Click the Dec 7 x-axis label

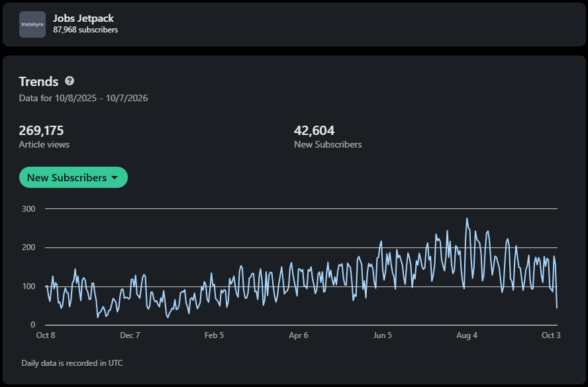point(130,335)
